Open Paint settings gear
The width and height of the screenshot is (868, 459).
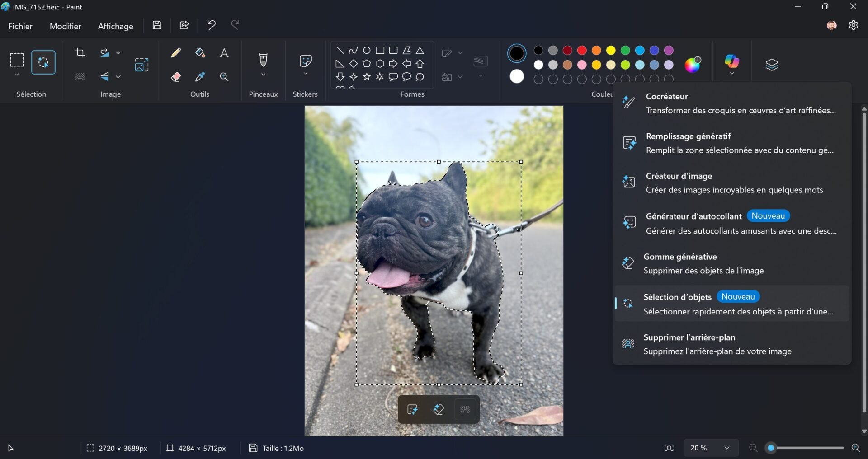pos(853,25)
